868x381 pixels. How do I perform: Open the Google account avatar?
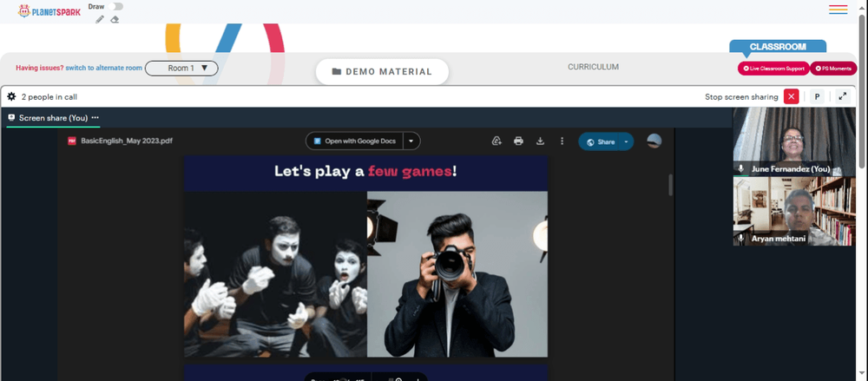coord(654,141)
